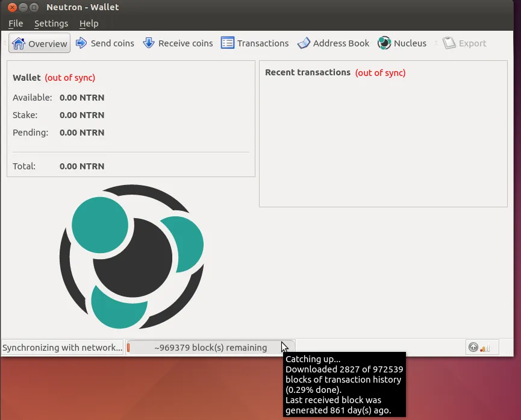Click the Wallet '(out of sync)' warning
This screenshot has height=420, width=521.
[x=70, y=78]
